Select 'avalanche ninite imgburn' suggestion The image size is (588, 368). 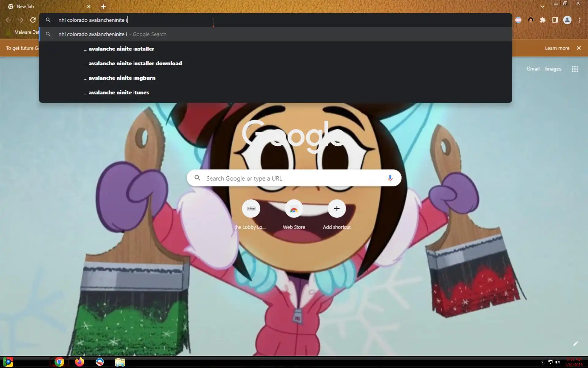(x=122, y=78)
